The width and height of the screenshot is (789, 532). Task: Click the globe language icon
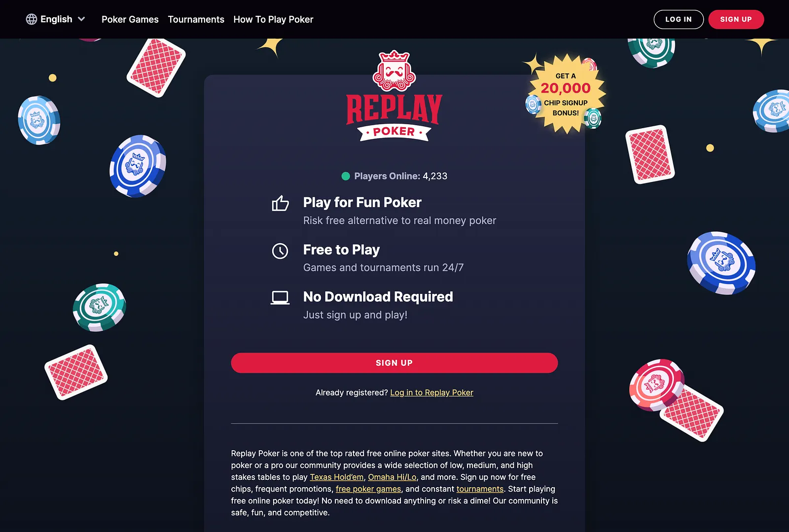32,19
